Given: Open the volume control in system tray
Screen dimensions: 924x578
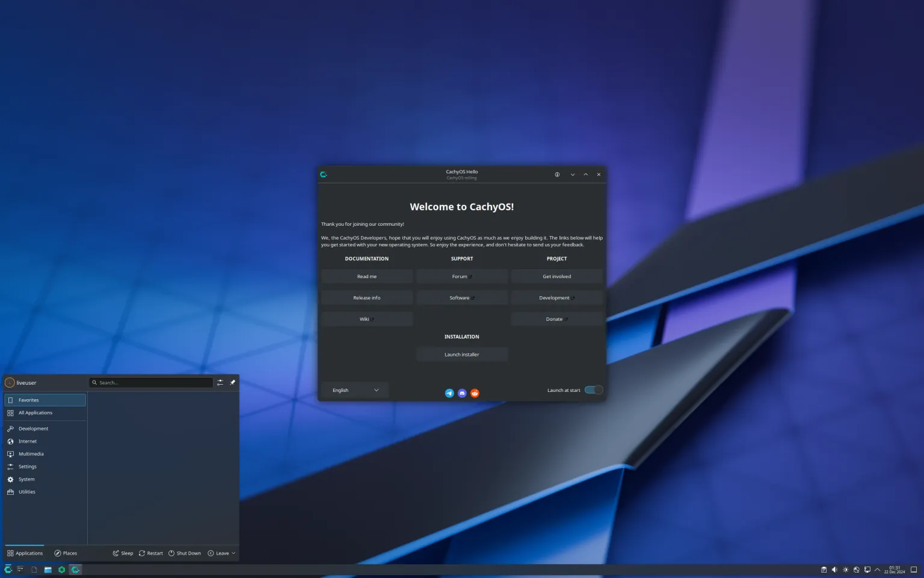Looking at the screenshot, I should (834, 570).
